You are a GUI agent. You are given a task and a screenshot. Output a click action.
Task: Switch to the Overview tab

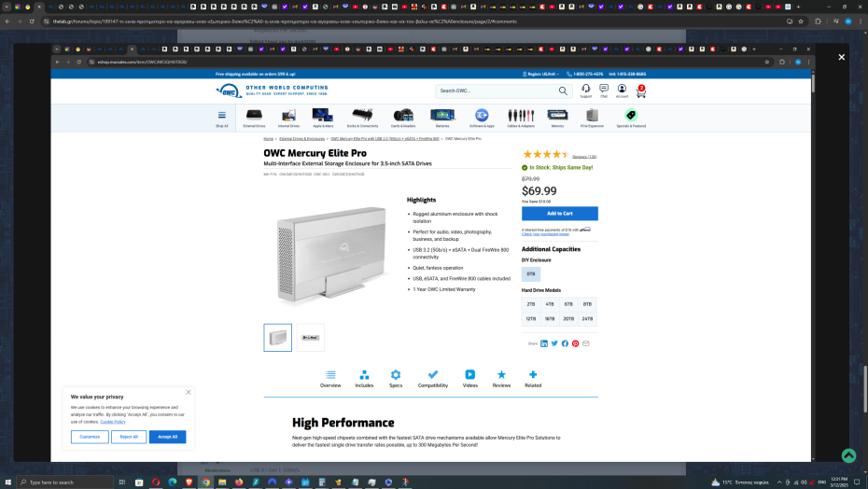pyautogui.click(x=330, y=379)
